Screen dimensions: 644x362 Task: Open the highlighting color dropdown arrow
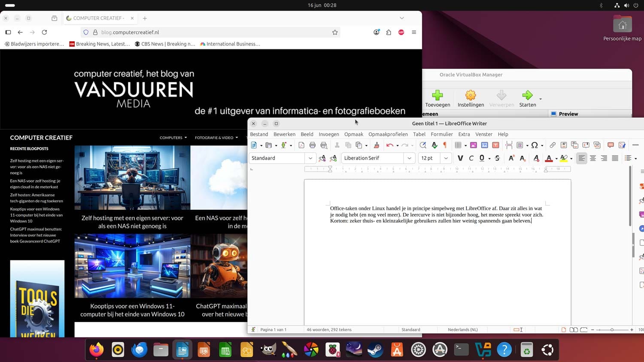tap(571, 159)
